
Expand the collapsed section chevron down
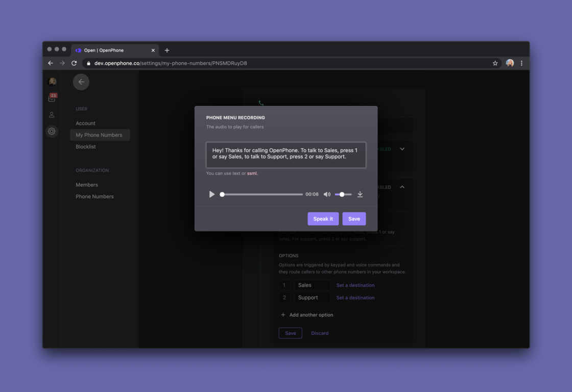(x=402, y=149)
